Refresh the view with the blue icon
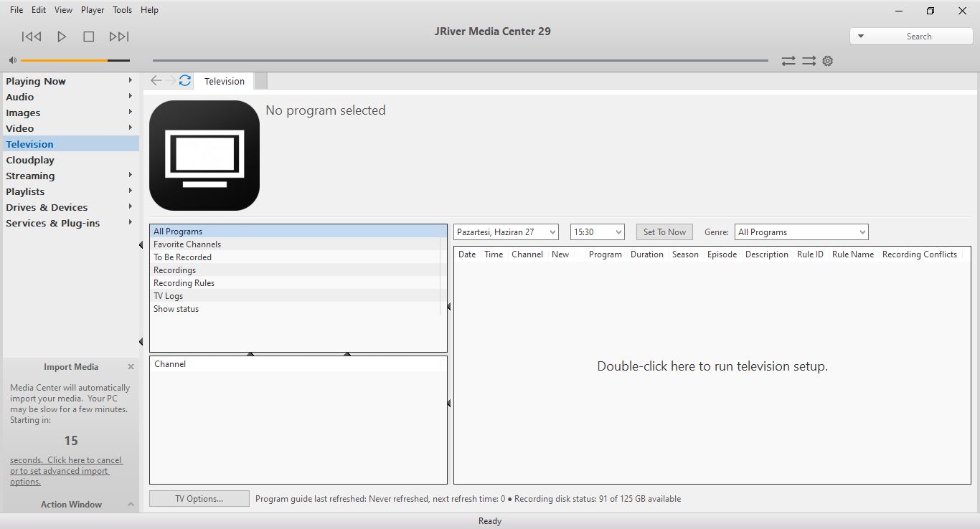Screen dimensions: 980x529 185,80
